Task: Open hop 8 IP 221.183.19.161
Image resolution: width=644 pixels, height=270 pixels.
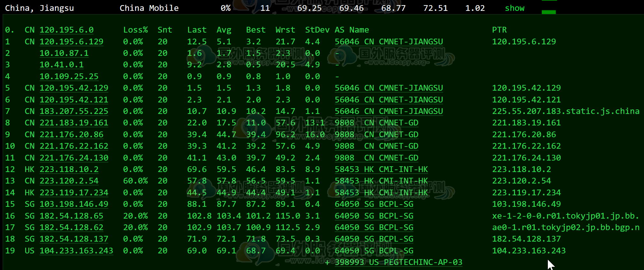Action: pos(74,123)
